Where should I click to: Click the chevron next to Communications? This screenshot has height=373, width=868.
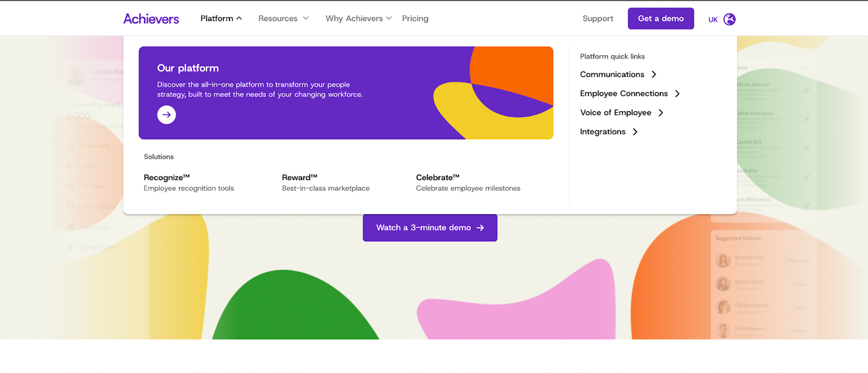click(x=654, y=74)
